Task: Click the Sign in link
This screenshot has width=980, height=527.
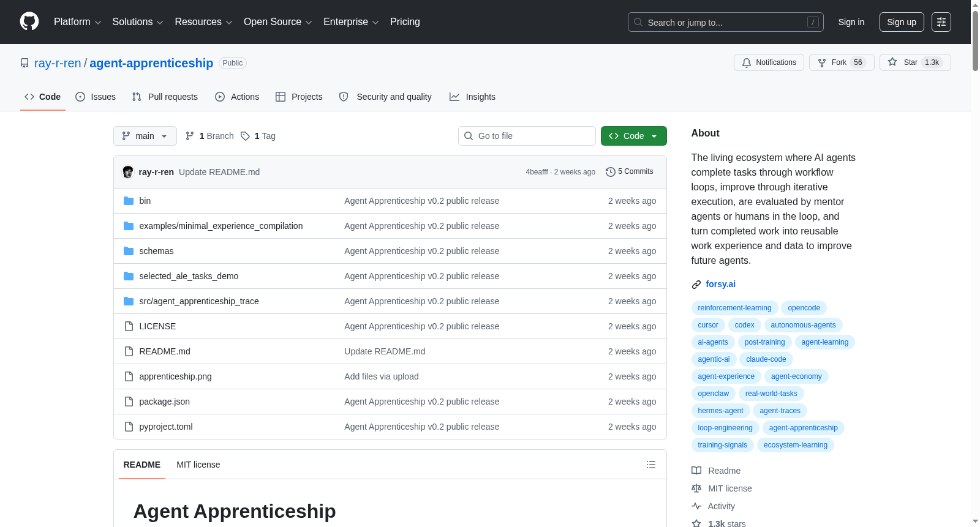Action: (x=851, y=22)
